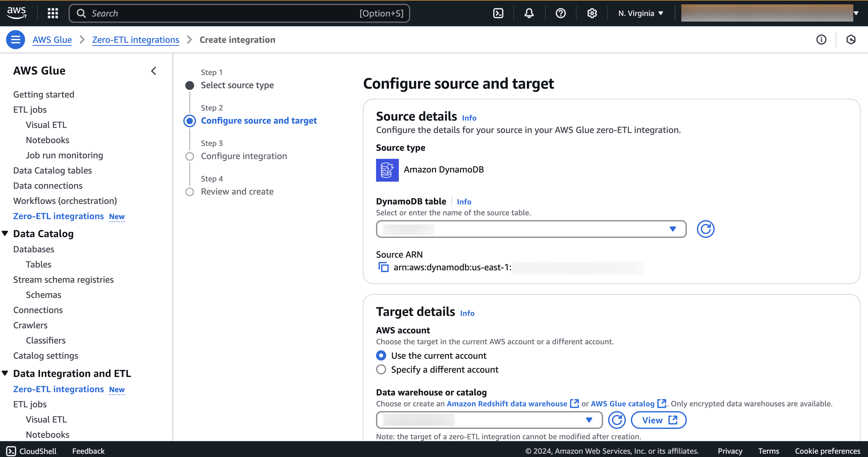Open the DynamoDB table dropdown
The image size is (868, 457).
click(531, 229)
